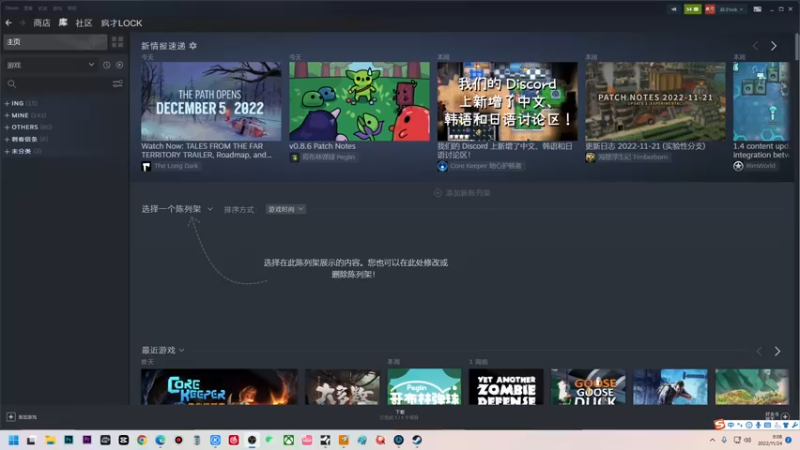Go back with the left arrow button

[x=9, y=23]
